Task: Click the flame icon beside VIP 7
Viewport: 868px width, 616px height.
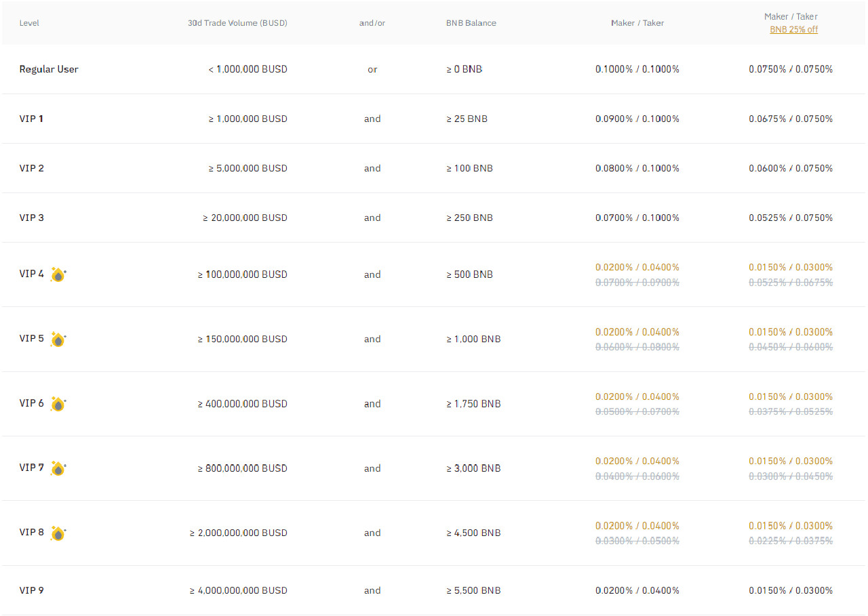Action: point(58,468)
